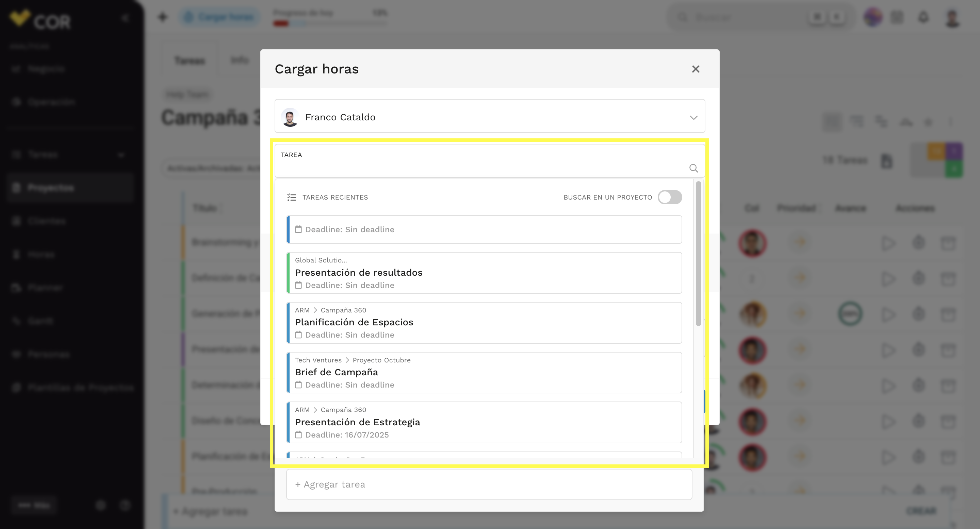This screenshot has width=980, height=529.
Task: Select the Presentación de Estrategia task
Action: point(484,422)
